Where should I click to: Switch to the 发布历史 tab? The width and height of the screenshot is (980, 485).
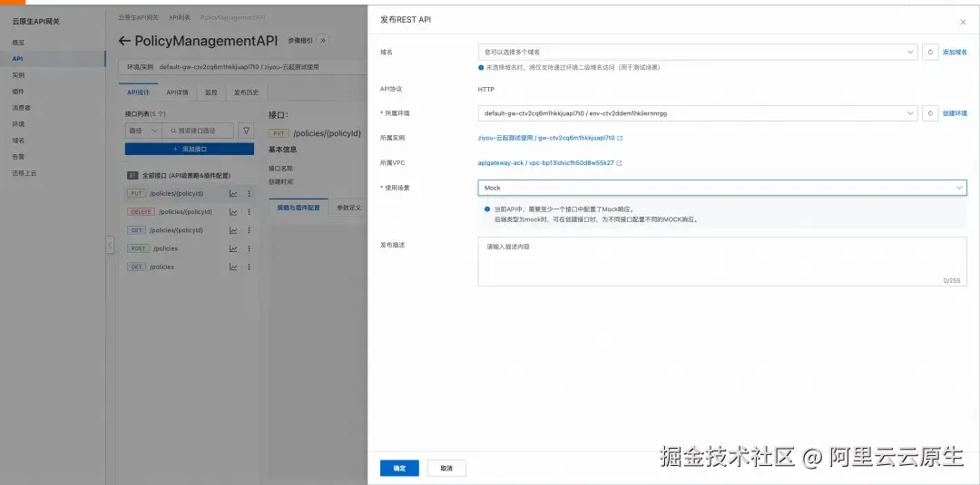coord(246,92)
